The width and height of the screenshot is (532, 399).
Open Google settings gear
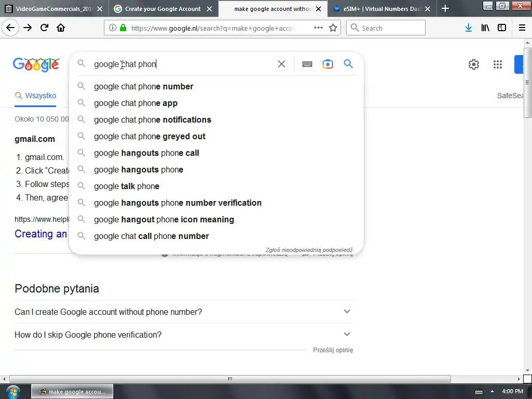coord(474,64)
